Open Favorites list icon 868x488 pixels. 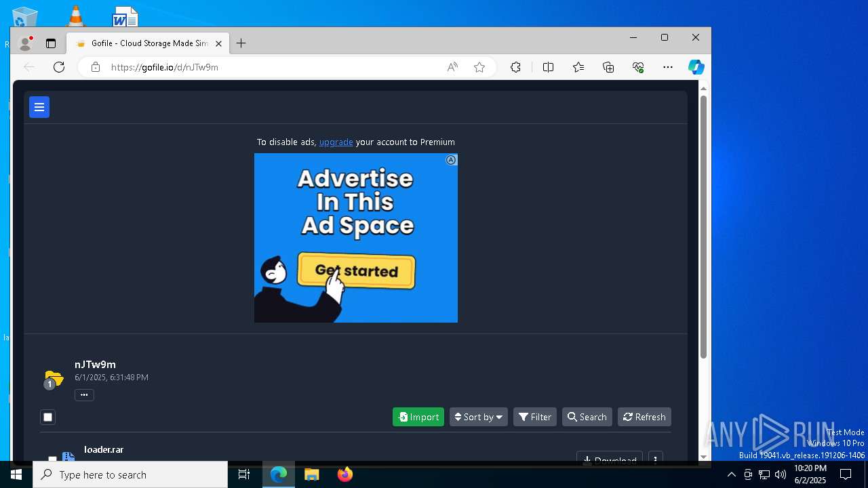coord(578,67)
